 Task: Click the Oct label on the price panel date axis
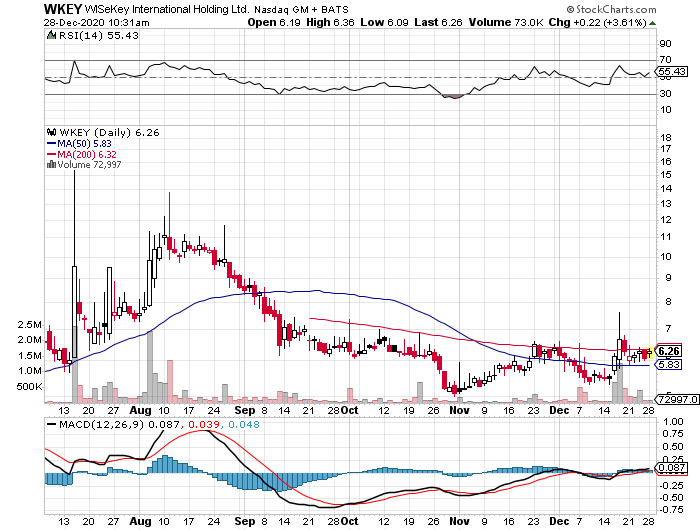(350, 410)
